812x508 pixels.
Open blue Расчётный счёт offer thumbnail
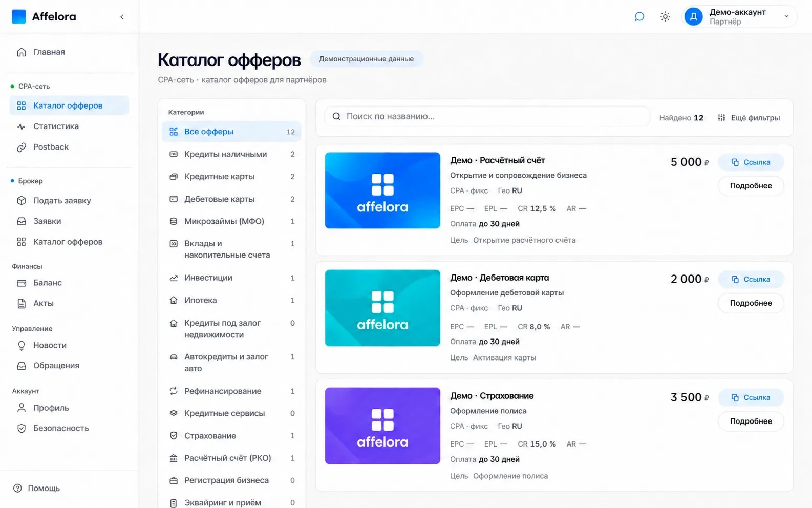click(382, 190)
